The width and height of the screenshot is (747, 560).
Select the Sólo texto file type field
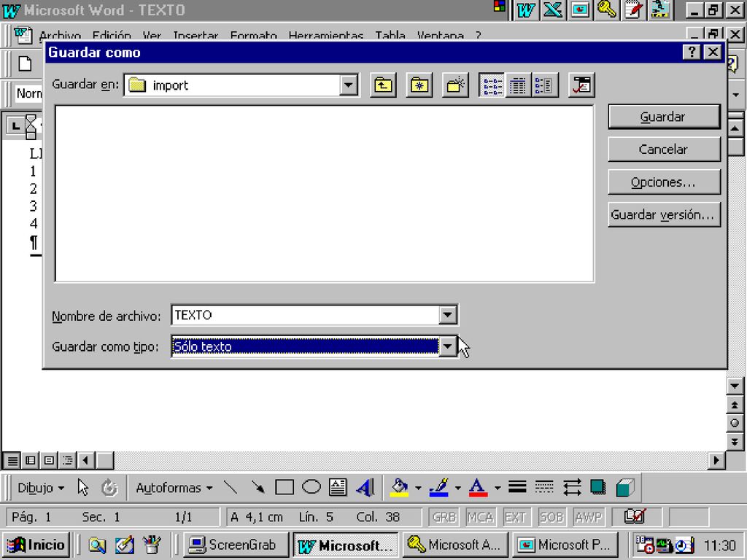click(306, 346)
